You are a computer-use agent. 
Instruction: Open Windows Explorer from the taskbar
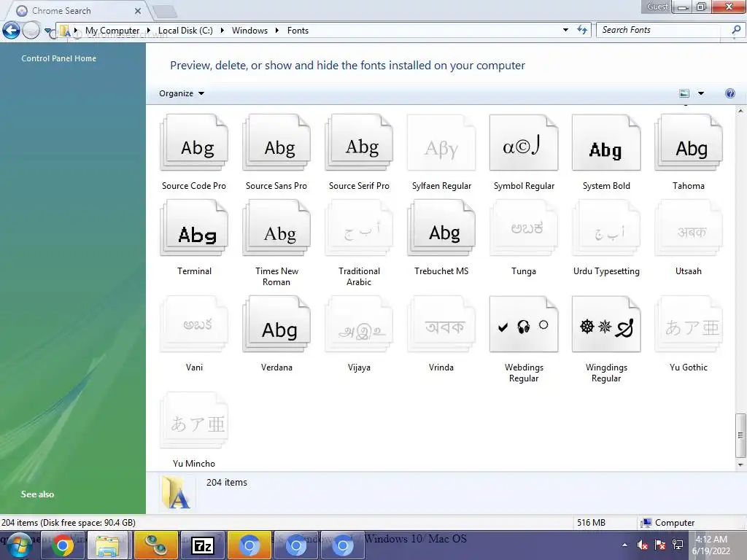point(108,545)
